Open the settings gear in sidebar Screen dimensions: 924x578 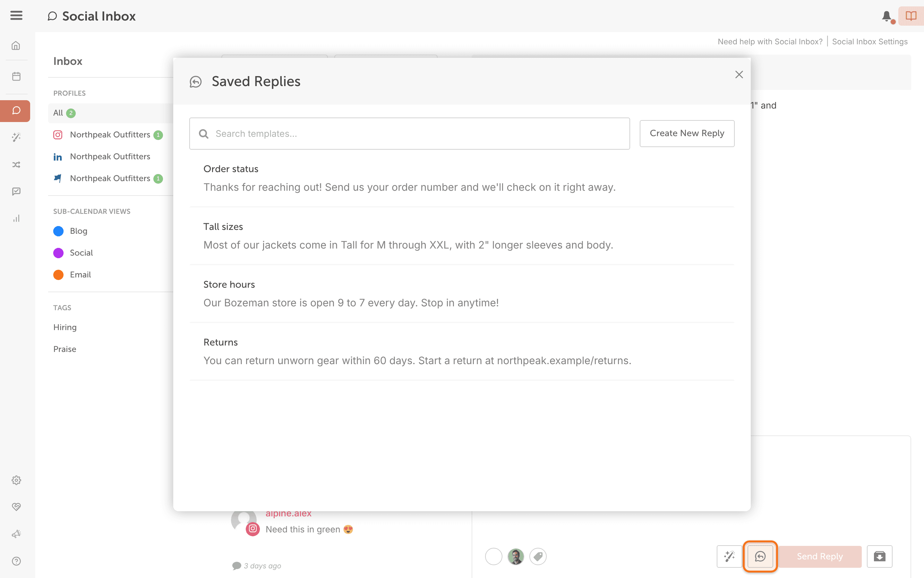16,480
